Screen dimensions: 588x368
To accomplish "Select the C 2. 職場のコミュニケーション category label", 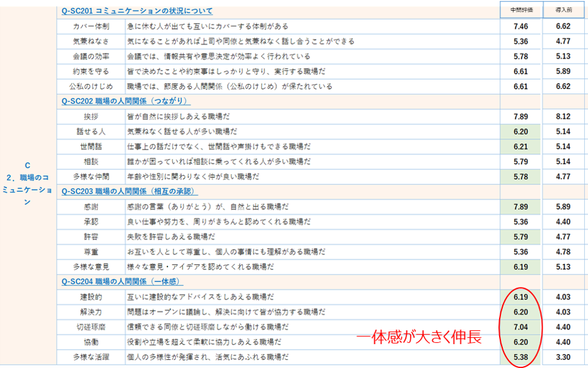I will click(x=27, y=184).
